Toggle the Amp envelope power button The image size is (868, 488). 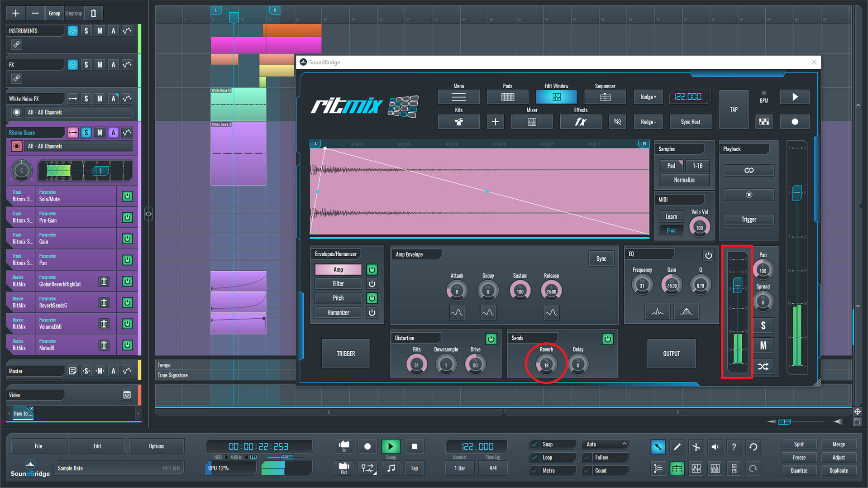(x=372, y=269)
